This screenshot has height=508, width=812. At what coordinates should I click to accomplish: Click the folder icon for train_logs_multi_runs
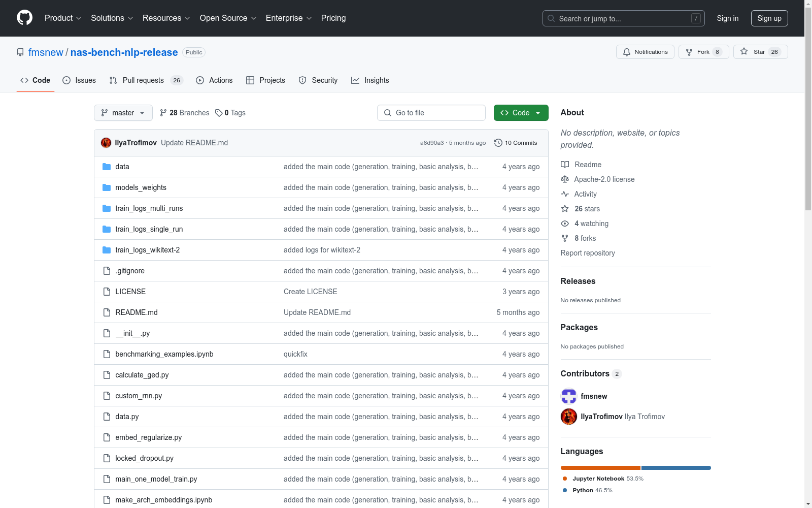tap(107, 208)
